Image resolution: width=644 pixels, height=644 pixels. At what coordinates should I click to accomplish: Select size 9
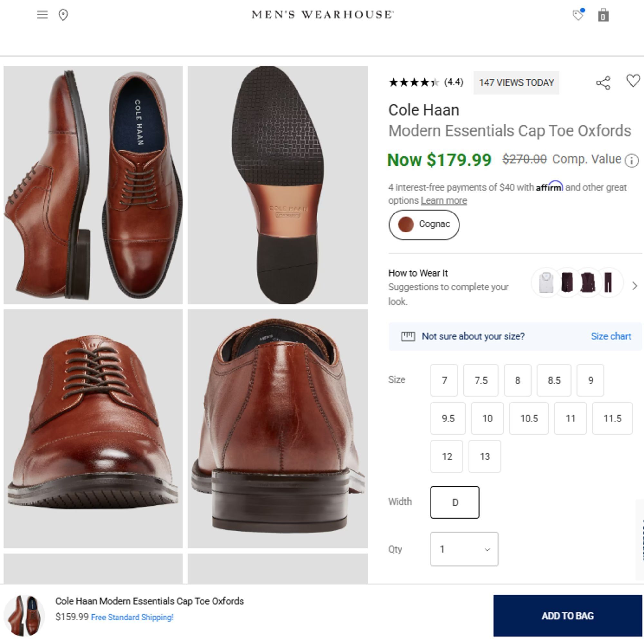[590, 380]
